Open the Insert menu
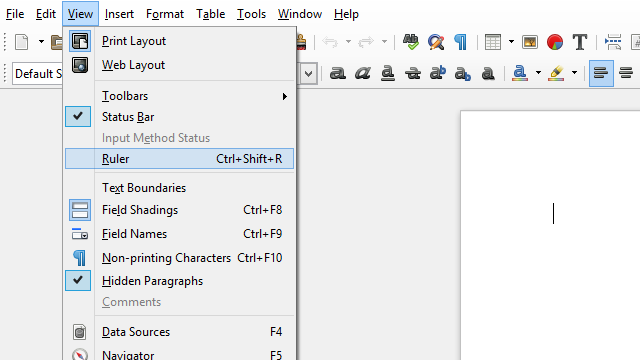Viewport: 640px width, 360px height. click(119, 14)
